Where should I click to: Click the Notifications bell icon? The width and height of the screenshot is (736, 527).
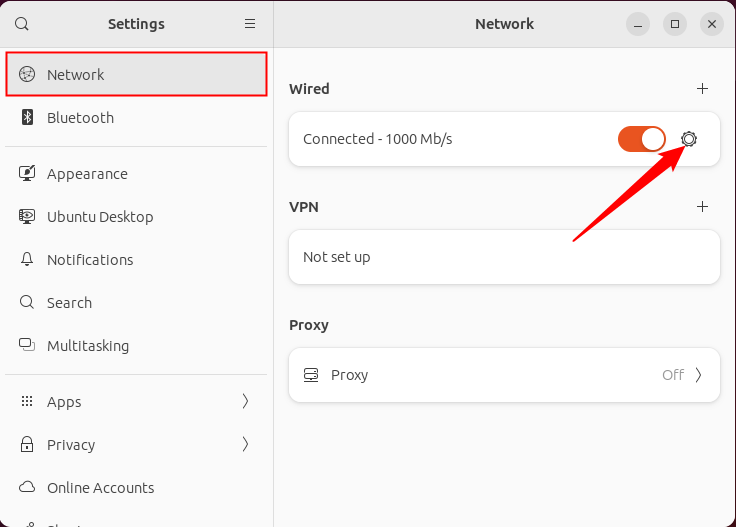coord(28,260)
